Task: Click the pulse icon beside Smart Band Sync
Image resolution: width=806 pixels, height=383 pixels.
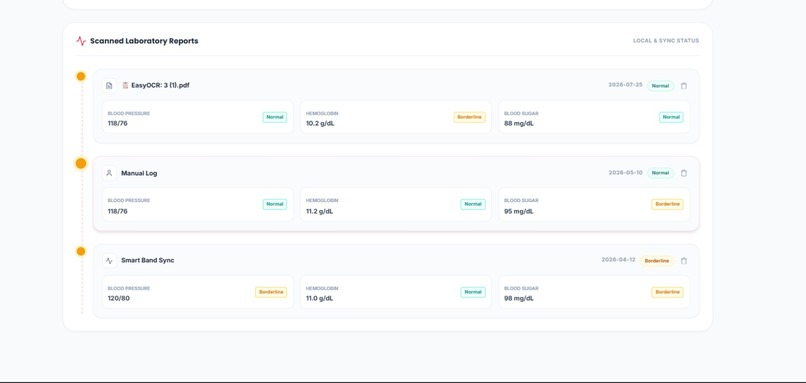Action: tap(109, 261)
